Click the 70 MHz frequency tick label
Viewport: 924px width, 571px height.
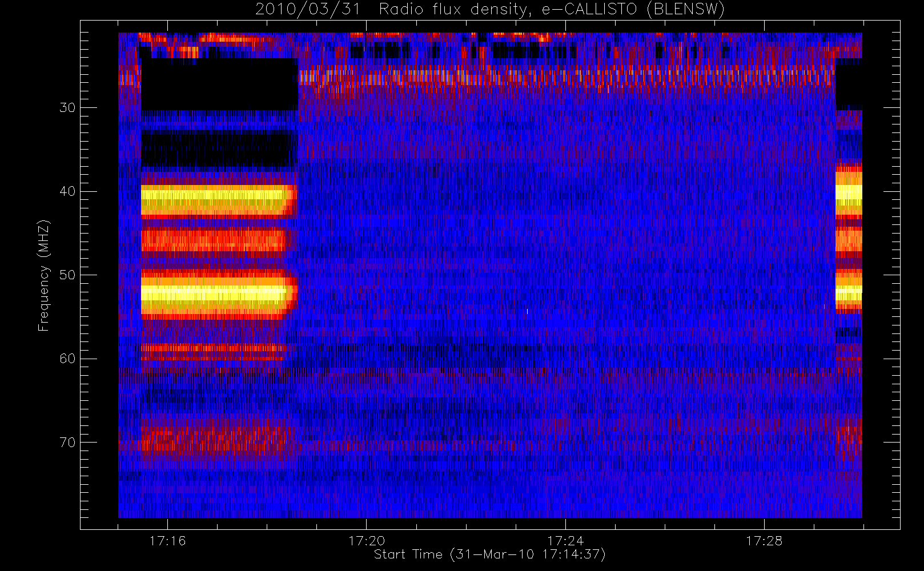(x=67, y=443)
